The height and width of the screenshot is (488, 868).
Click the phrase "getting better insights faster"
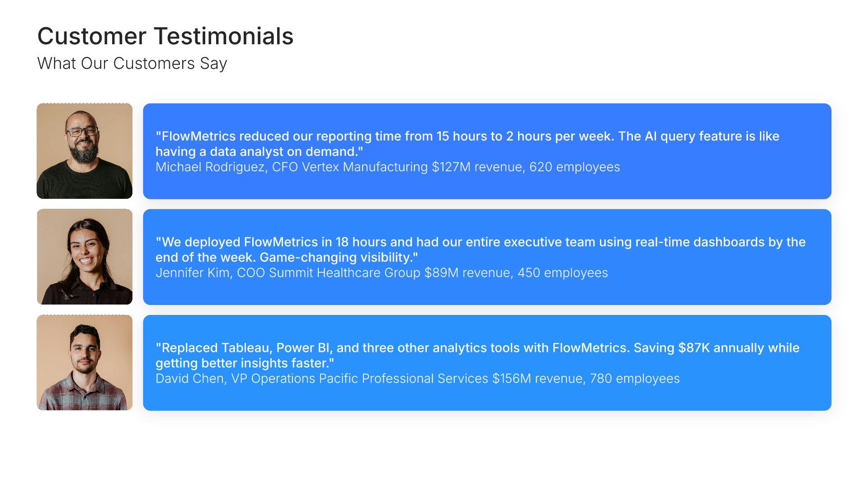coord(244,363)
